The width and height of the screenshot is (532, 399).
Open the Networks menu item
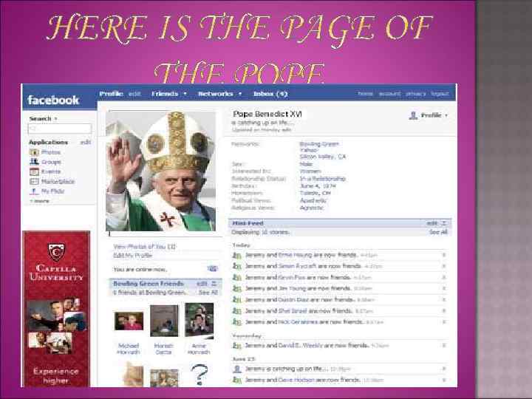[x=216, y=94]
